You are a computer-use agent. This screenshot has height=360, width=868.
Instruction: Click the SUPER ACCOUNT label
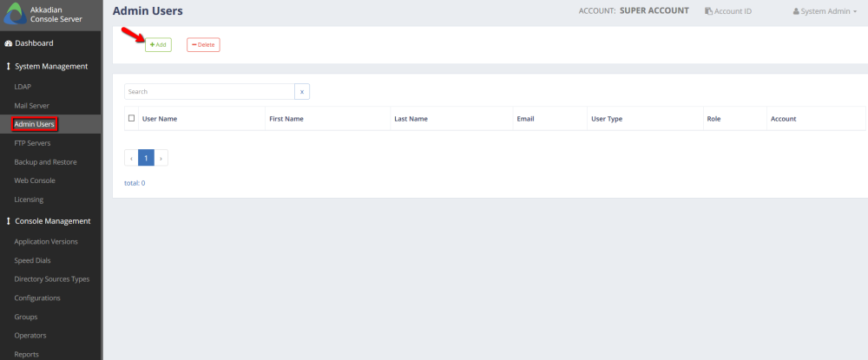(x=654, y=10)
